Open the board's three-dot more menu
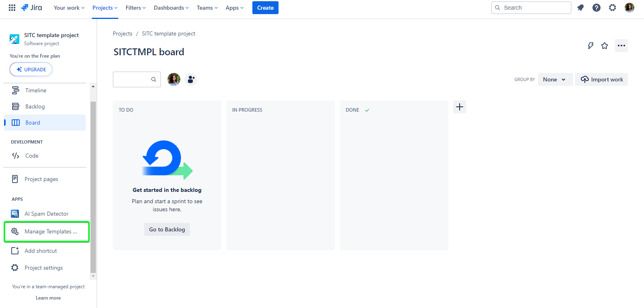This screenshot has height=308, width=644. click(621, 46)
